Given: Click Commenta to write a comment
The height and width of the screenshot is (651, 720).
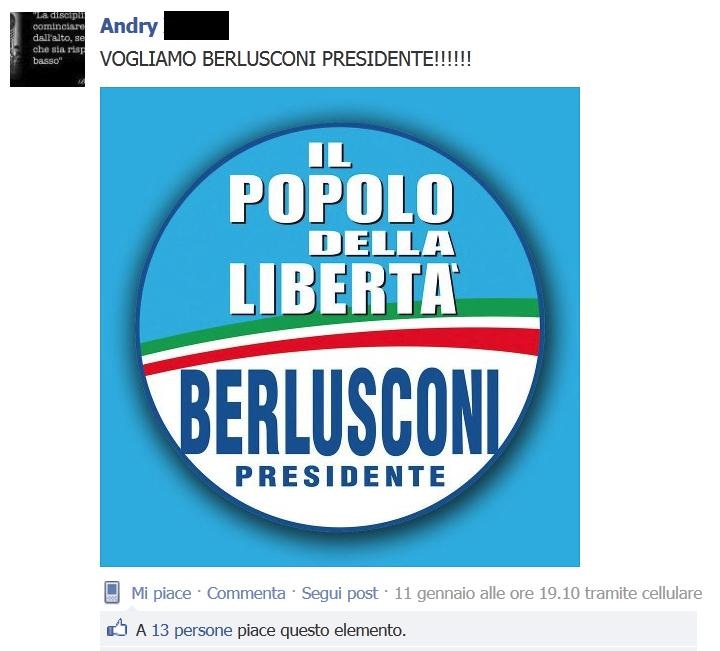Looking at the screenshot, I should coord(246,593).
